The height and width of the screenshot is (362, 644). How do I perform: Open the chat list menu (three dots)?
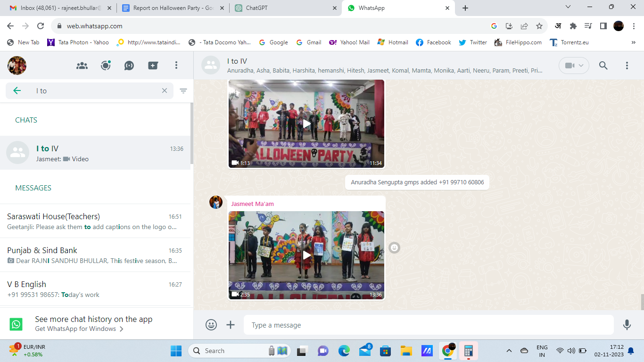point(176,66)
